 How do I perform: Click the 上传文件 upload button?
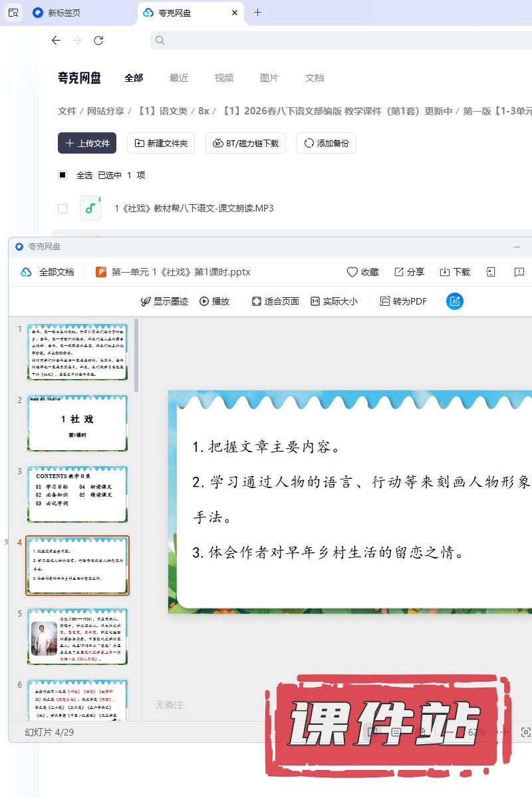(x=87, y=143)
